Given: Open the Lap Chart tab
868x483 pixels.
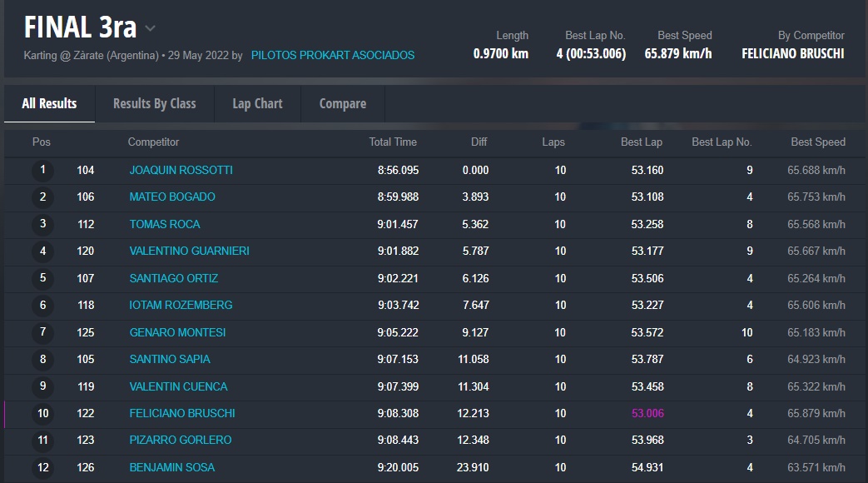Looking at the screenshot, I should pyautogui.click(x=257, y=103).
